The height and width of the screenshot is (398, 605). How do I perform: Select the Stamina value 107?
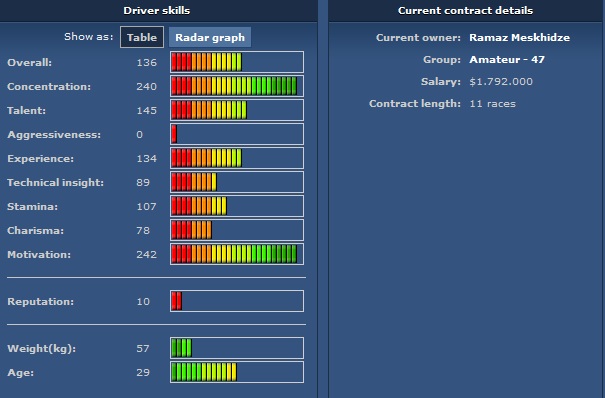tap(147, 206)
